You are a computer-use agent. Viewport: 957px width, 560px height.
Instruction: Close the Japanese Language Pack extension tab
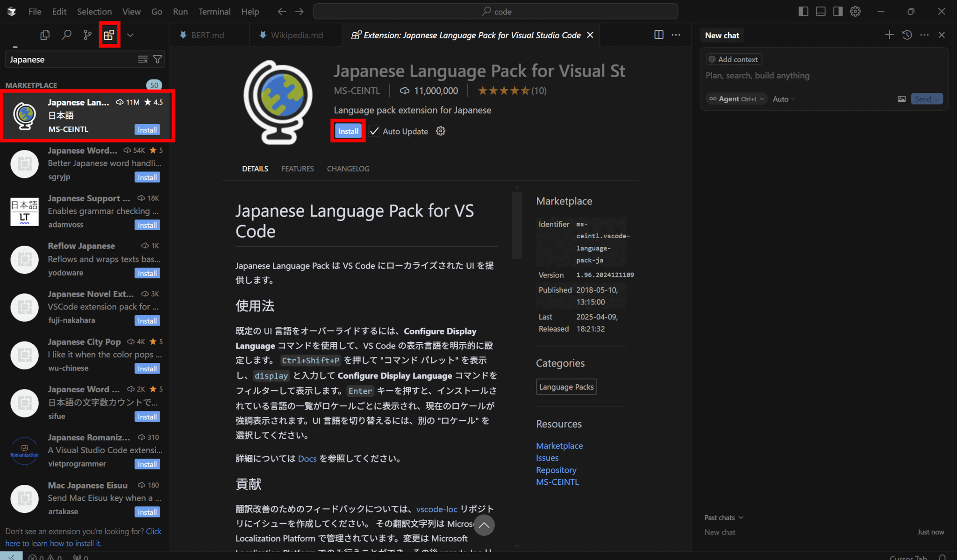[590, 35]
